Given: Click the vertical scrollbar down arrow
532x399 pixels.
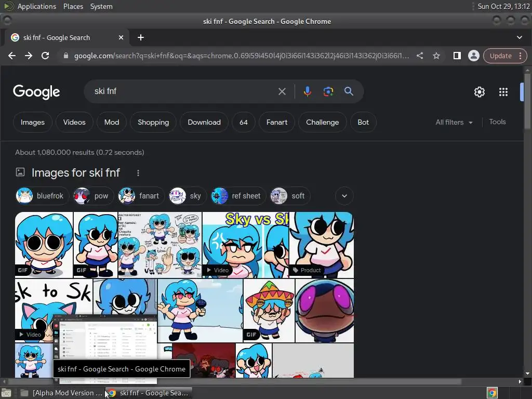Looking at the screenshot, I should tap(527, 374).
